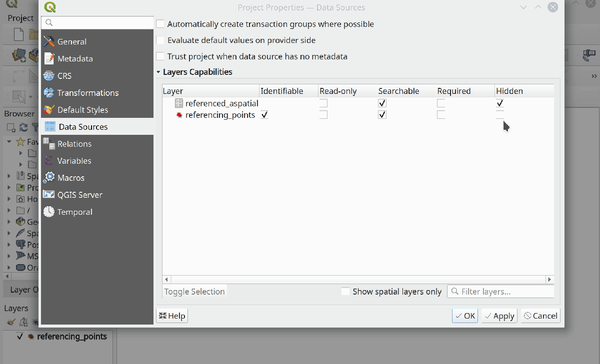Enable automatic transaction groups checkbox
The height and width of the screenshot is (364, 600).
coord(160,24)
